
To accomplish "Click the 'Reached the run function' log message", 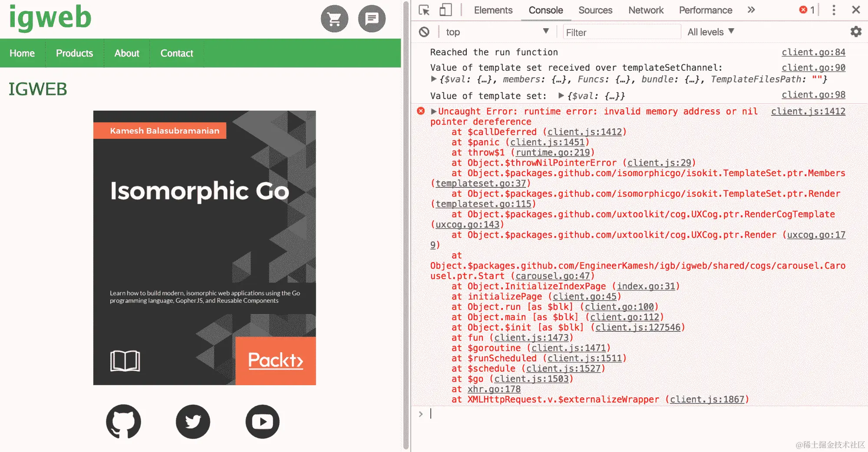I will pos(494,52).
